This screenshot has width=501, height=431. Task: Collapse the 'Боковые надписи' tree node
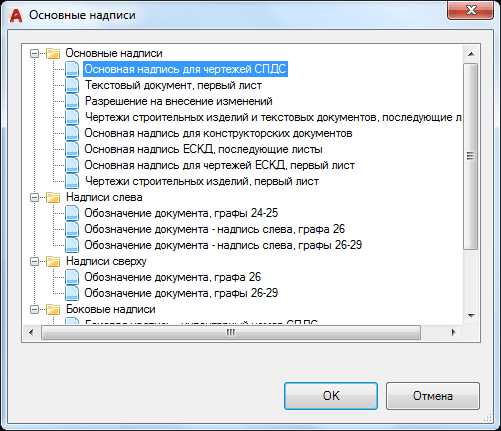point(34,309)
